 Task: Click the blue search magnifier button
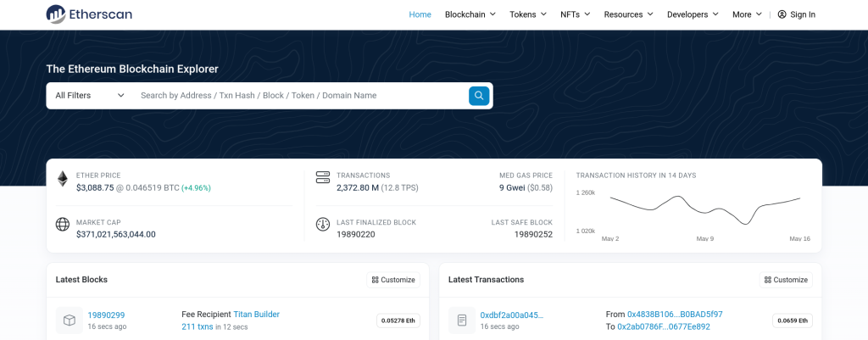coord(479,96)
